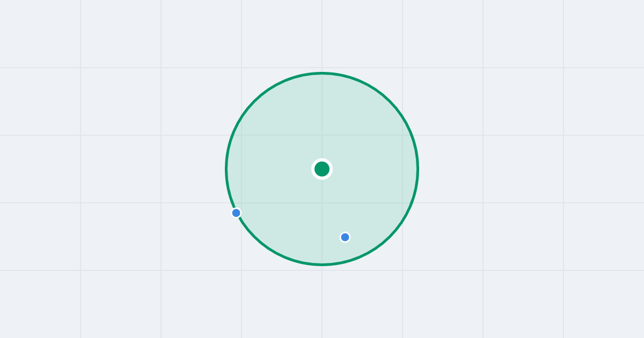This screenshot has height=338, width=644.
Task: Click the small blue dot right of the edge dot
Action: coord(345,237)
